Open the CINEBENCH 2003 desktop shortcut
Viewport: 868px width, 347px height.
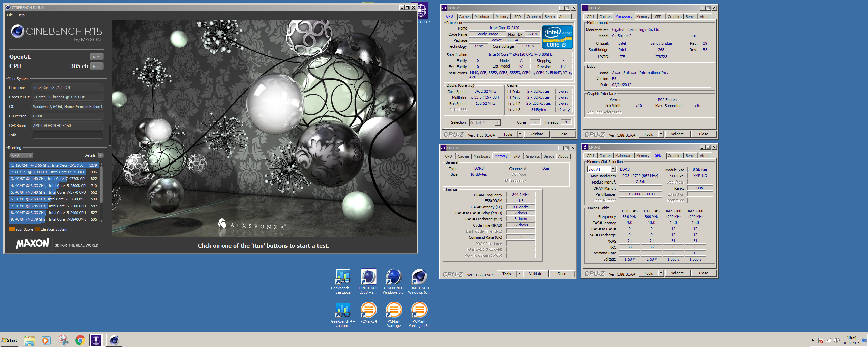(368, 281)
